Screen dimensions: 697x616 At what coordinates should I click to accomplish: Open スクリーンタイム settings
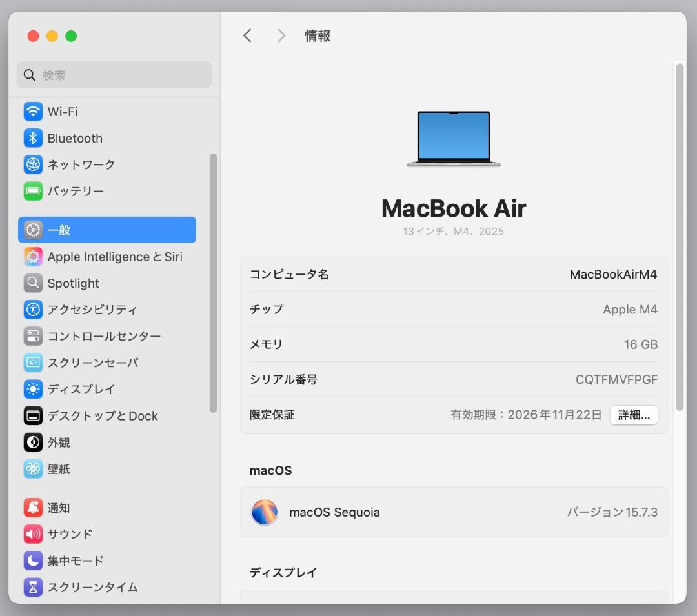[32, 587]
